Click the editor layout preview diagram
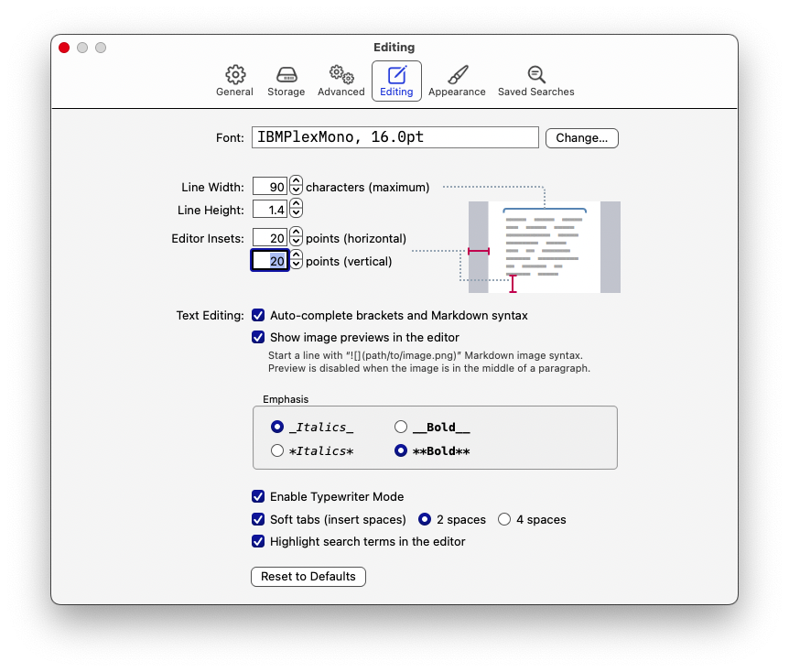 [545, 246]
